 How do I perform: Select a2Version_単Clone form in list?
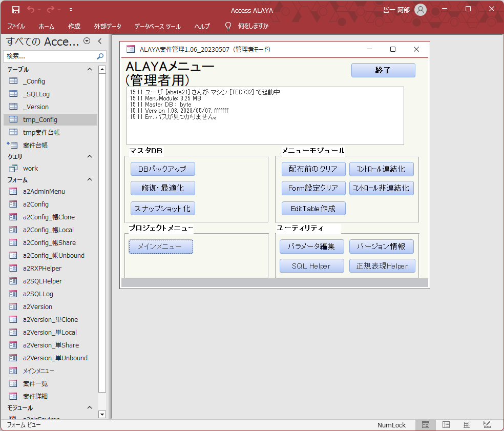coord(51,319)
